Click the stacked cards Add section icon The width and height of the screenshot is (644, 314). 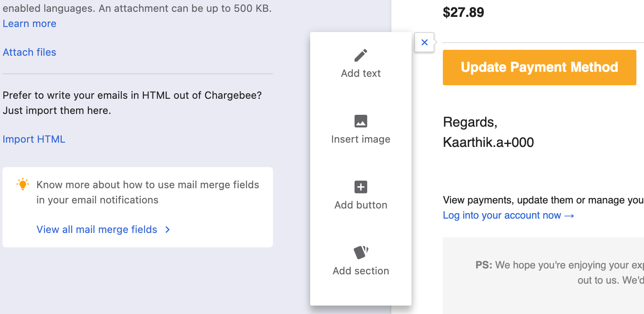point(360,252)
